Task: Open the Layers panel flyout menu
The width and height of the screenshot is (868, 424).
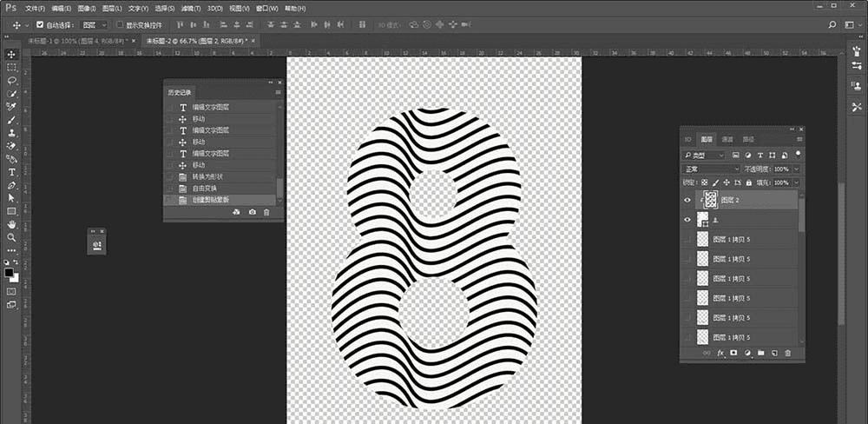Action: tap(799, 139)
